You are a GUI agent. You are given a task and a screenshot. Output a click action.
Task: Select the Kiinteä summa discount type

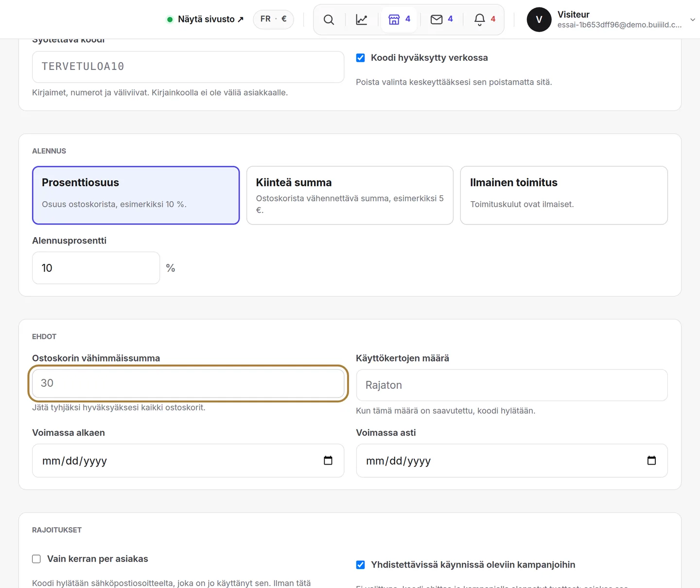pyautogui.click(x=350, y=195)
